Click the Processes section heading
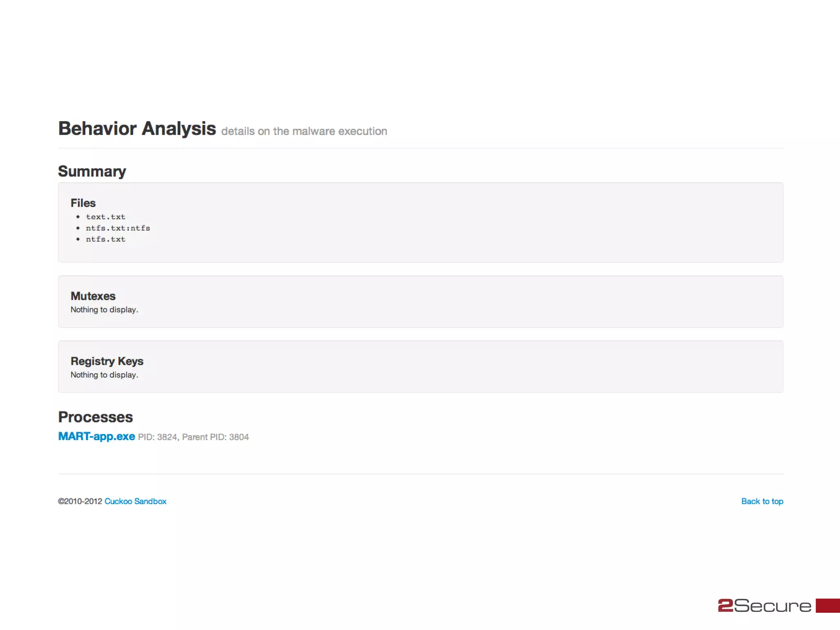This screenshot has height=630, width=840. (96, 417)
